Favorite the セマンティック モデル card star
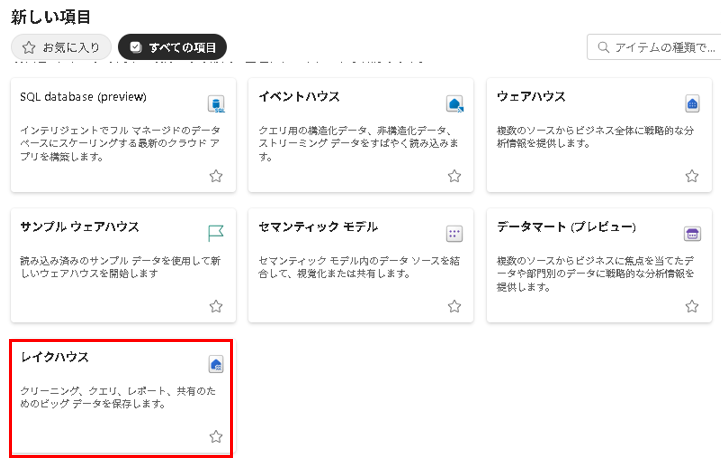721x463 pixels. tap(454, 306)
